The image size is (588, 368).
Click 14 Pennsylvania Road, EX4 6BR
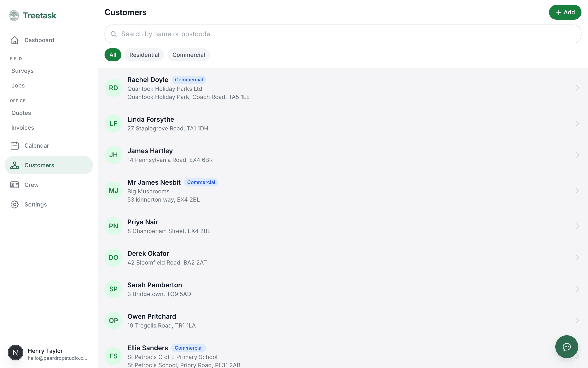coord(170,160)
